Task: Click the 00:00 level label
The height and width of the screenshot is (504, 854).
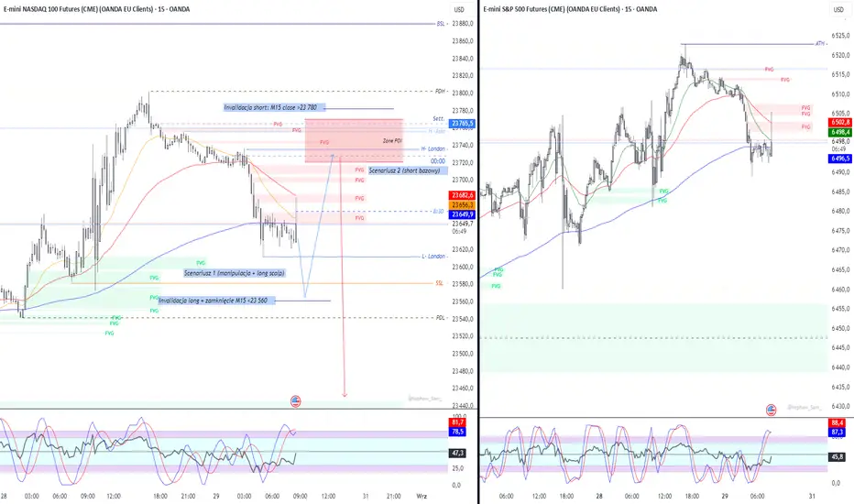Action: (438, 161)
